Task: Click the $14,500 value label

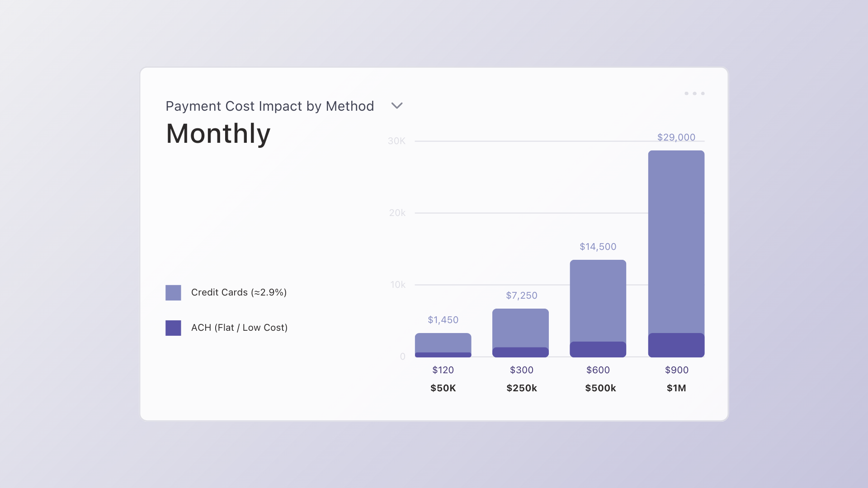Action: tap(598, 247)
